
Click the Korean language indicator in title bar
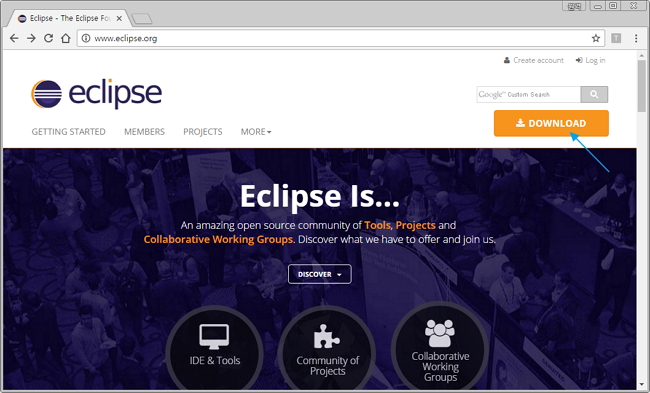pos(574,6)
